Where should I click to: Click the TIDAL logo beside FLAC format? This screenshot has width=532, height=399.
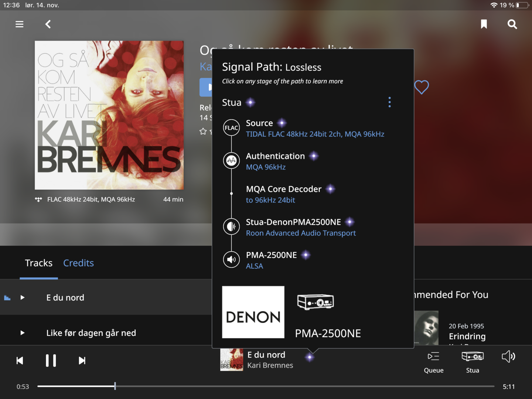point(38,199)
